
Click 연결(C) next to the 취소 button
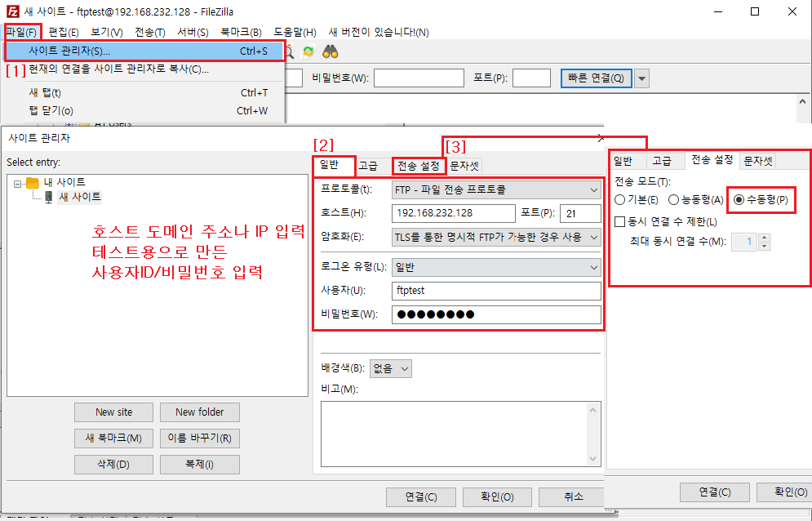pos(421,497)
